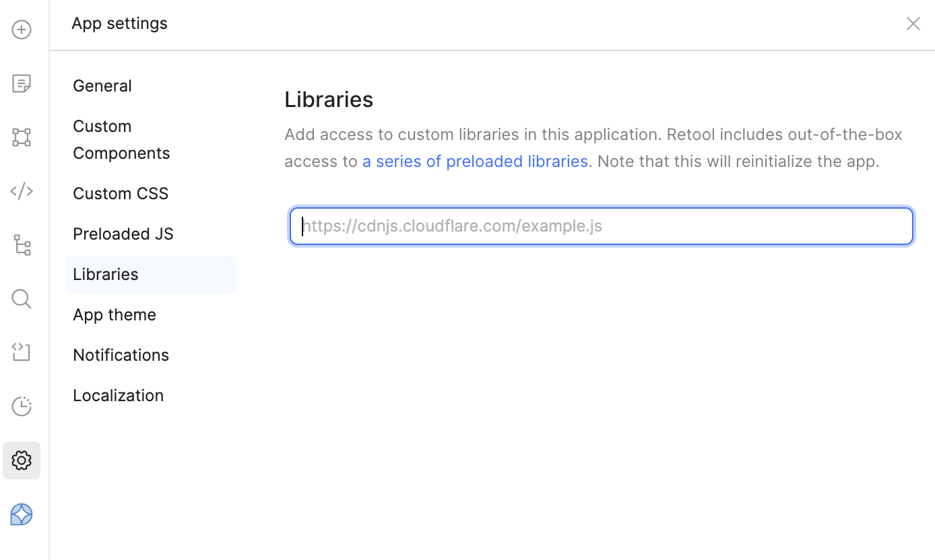The width and height of the screenshot is (935, 560).
Task: Click the library URL input field
Action: click(601, 226)
